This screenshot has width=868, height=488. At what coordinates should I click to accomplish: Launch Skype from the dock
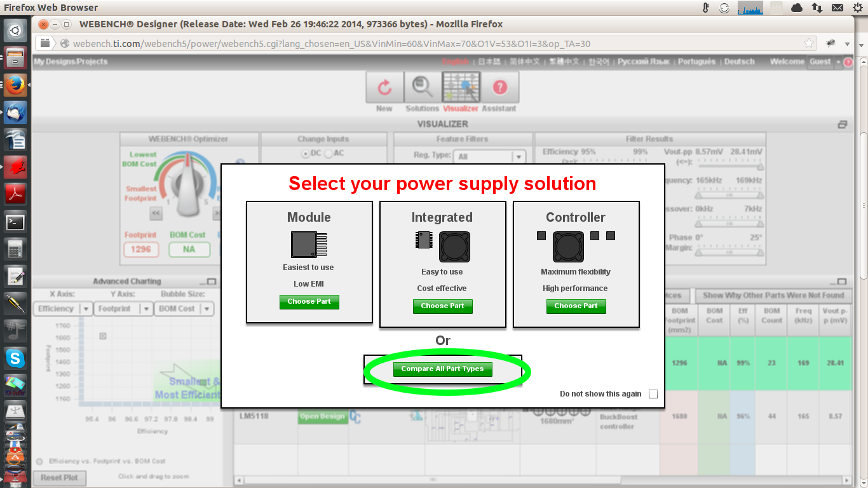[x=15, y=358]
